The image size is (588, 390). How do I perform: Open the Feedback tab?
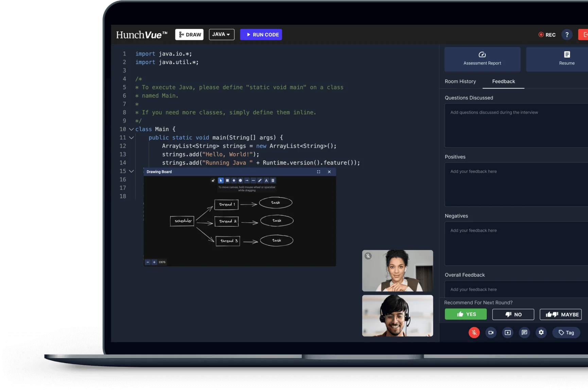(x=503, y=81)
